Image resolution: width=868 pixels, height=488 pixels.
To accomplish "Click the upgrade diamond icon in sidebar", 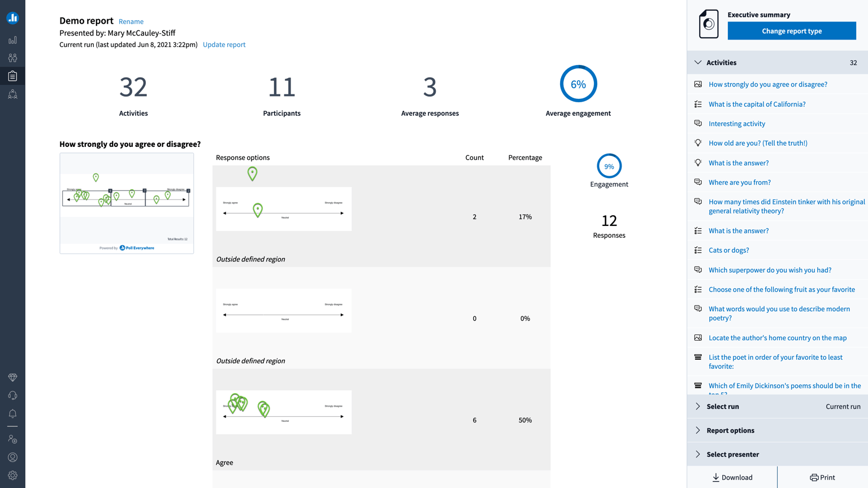I will (12, 377).
